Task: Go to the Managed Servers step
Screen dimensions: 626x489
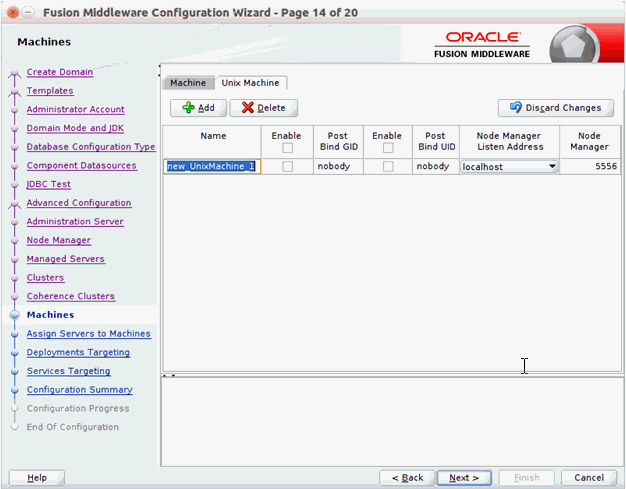Action: tap(65, 259)
